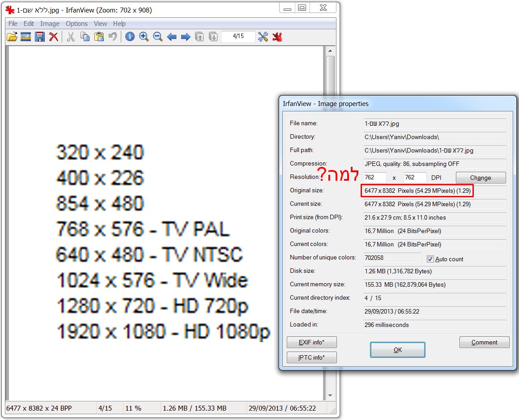
Task: Click status bar 4/15 index entry
Action: 105,408
